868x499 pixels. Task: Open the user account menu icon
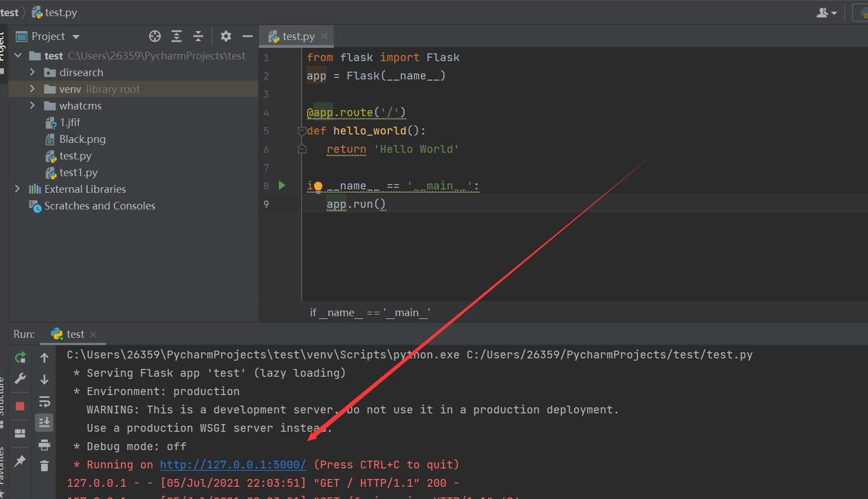coord(826,12)
